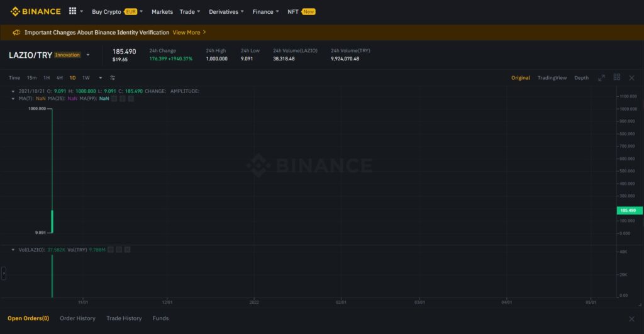Click View More on identity verification notice
The height and width of the screenshot is (334, 644).
(x=186, y=33)
